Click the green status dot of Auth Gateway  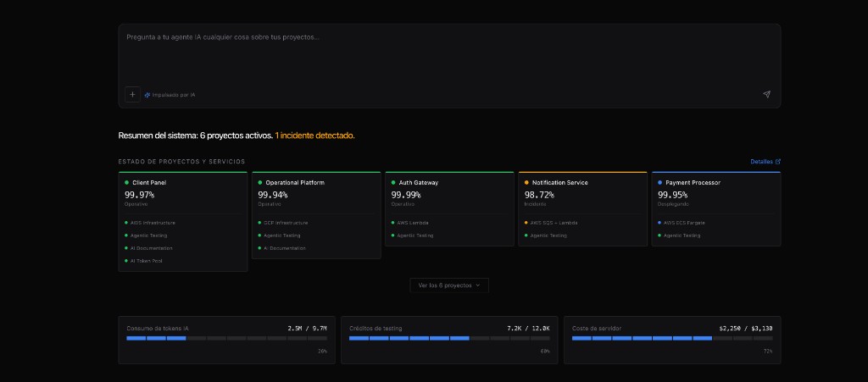393,182
